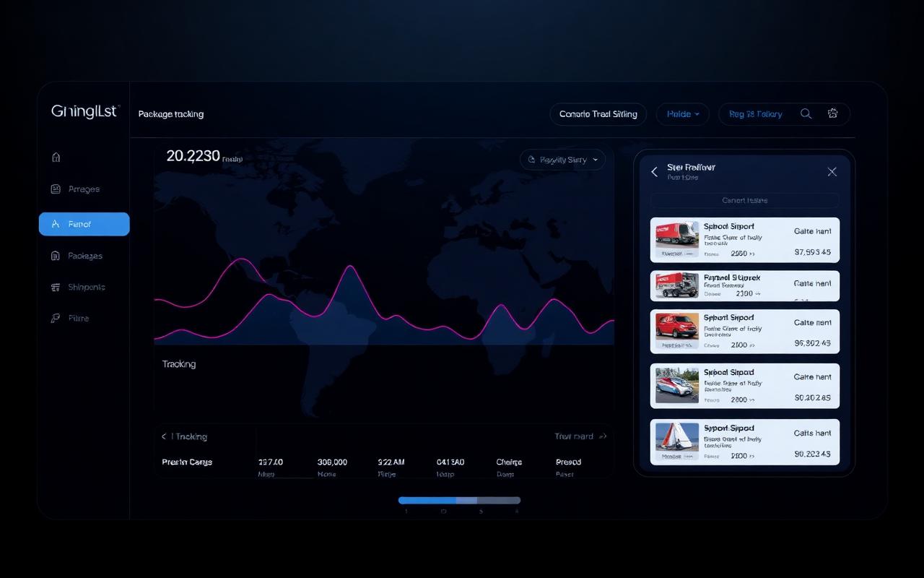This screenshot has width=924, height=578.
Task: Click the search magnifier icon in header
Action: (x=806, y=113)
